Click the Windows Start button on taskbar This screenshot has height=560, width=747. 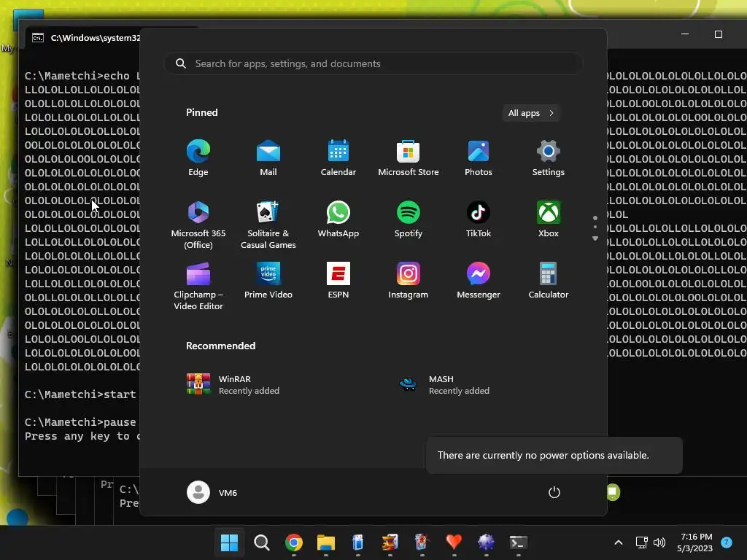tap(230, 542)
